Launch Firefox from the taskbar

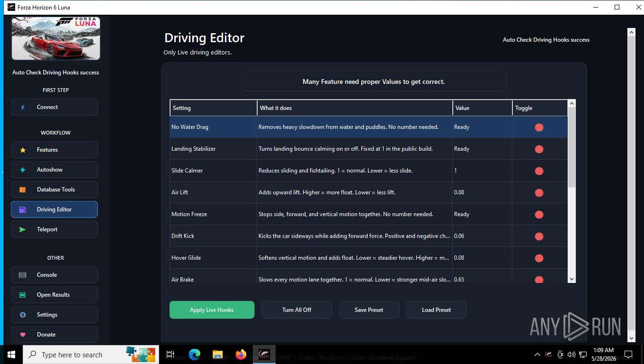pyautogui.click(x=241, y=355)
